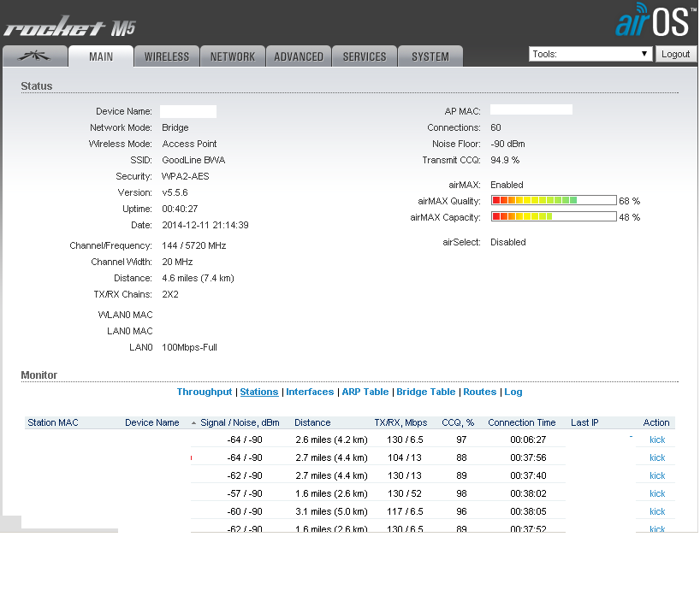Click the LAN0 value 100Mbps-Full

(189, 347)
